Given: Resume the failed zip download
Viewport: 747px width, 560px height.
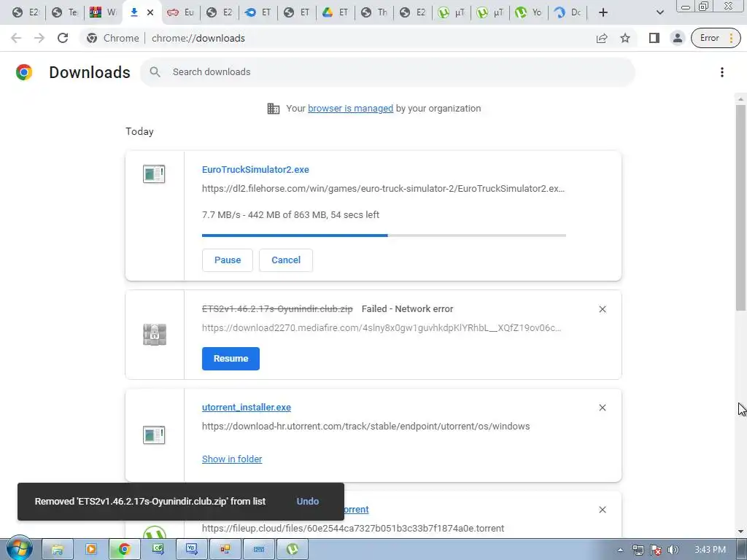Looking at the screenshot, I should (x=231, y=359).
